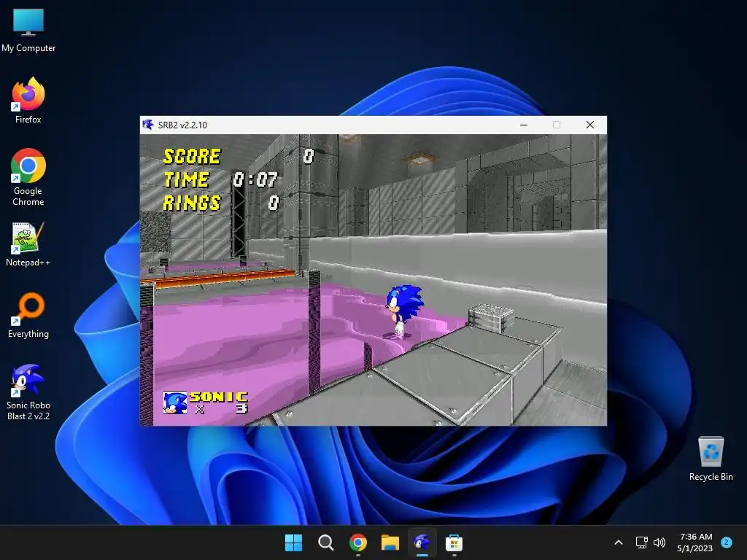
Task: Open the Windows Start menu
Action: 293,542
